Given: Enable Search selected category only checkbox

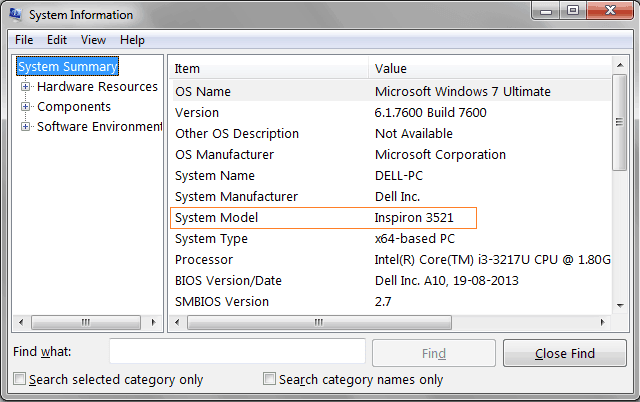Looking at the screenshot, I should [x=19, y=379].
